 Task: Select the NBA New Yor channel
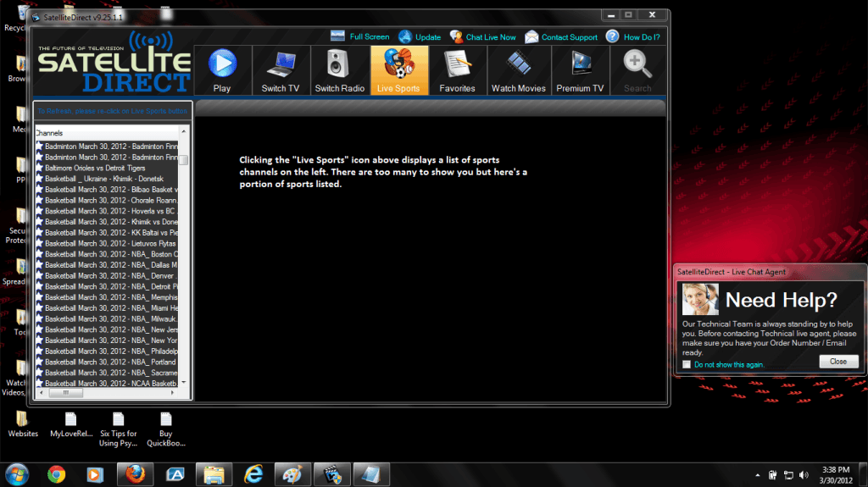coord(107,340)
